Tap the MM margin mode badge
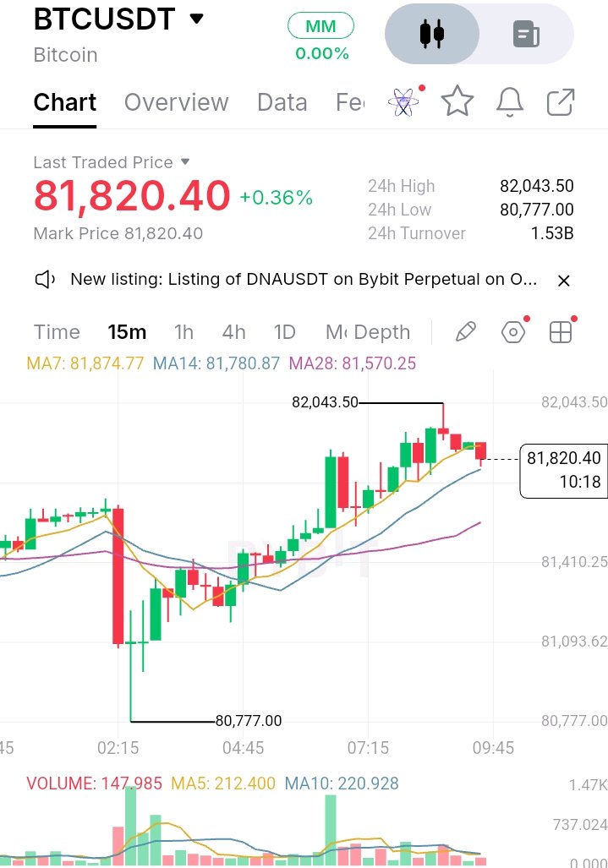608x868 pixels. pos(320,26)
